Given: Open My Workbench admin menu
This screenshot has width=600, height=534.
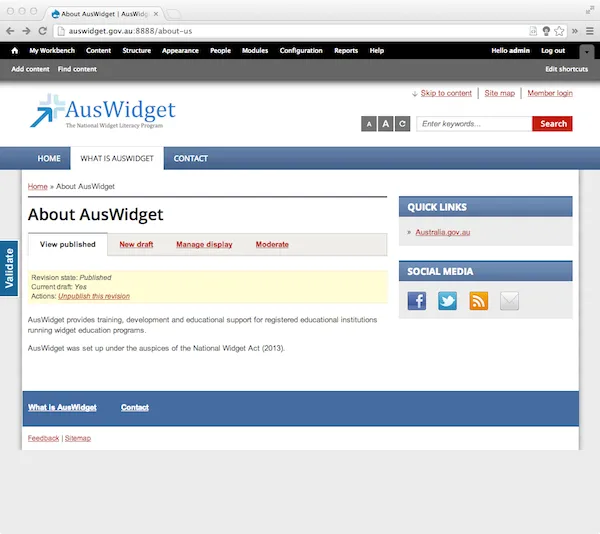Looking at the screenshot, I should [52, 50].
